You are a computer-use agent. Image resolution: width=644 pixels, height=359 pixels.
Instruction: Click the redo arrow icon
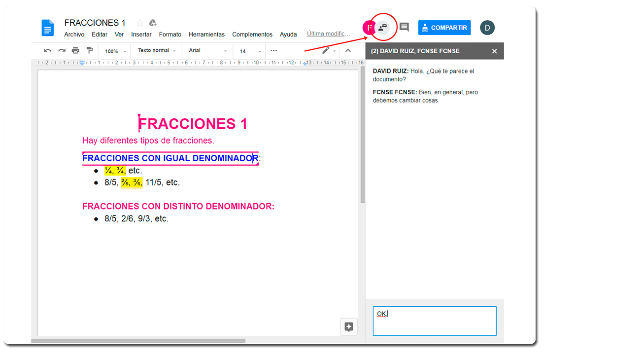pos(62,51)
